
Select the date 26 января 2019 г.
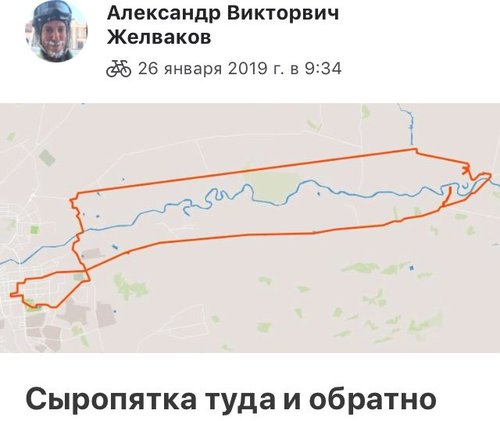coord(210,69)
